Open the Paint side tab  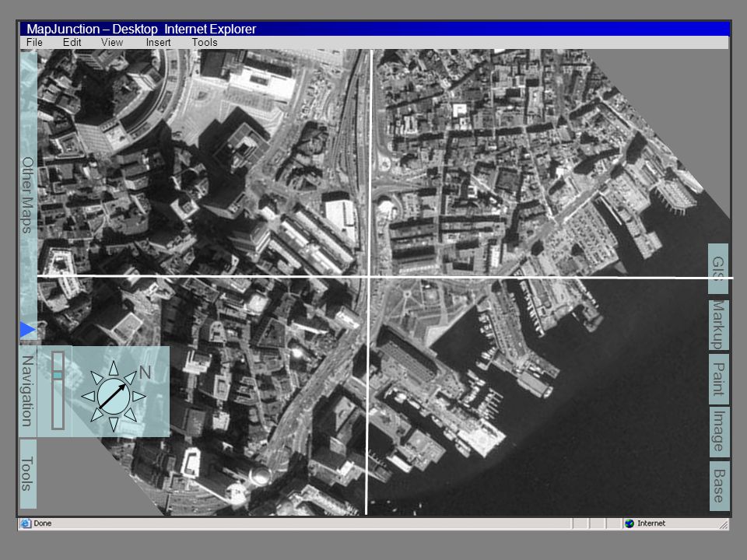[x=718, y=379]
